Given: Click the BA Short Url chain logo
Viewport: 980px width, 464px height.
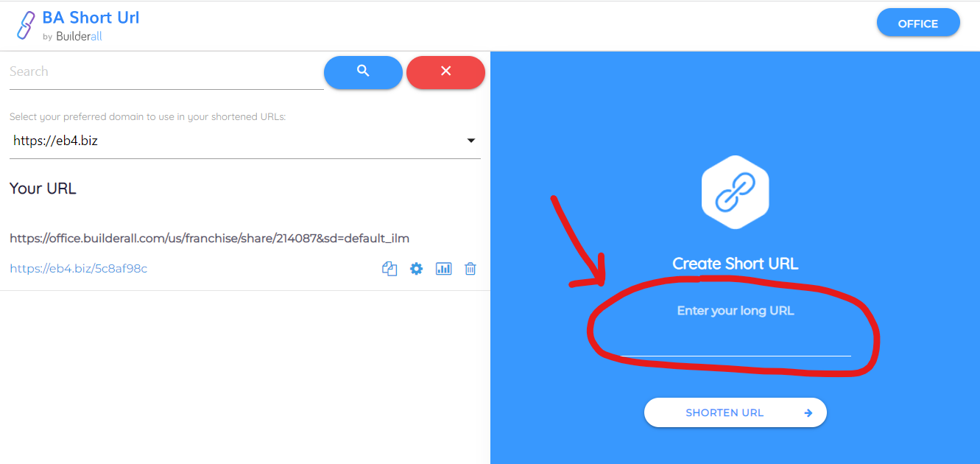Looking at the screenshot, I should [26, 25].
